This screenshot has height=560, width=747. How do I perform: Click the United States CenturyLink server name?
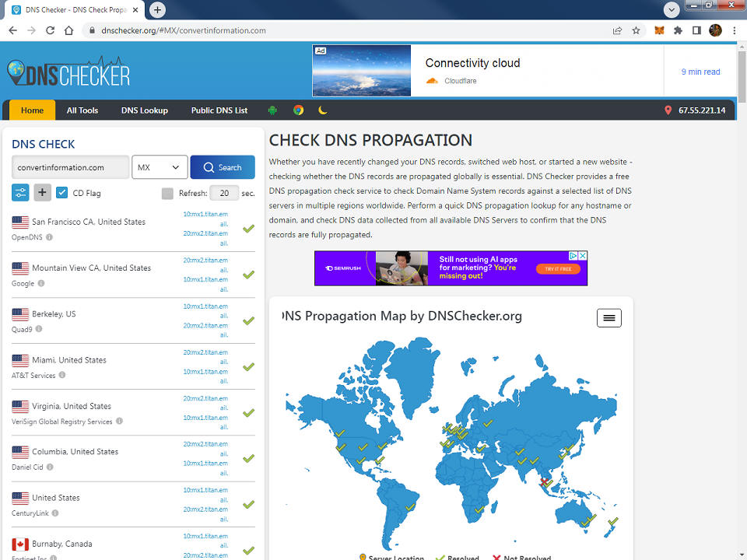pyautogui.click(x=56, y=498)
